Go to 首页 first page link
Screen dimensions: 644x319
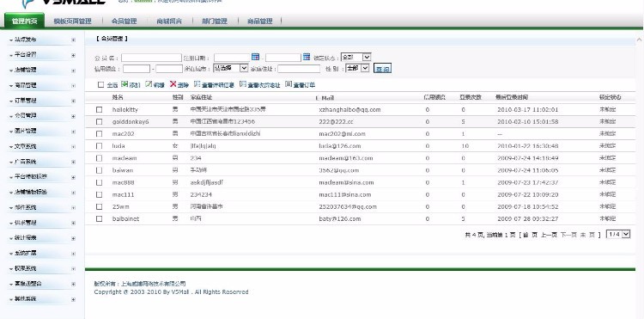(x=531, y=235)
